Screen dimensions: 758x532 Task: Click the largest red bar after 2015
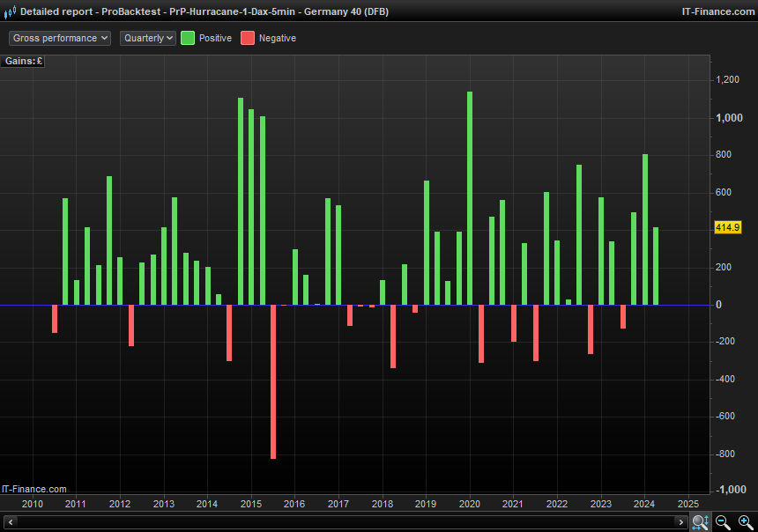click(x=273, y=382)
